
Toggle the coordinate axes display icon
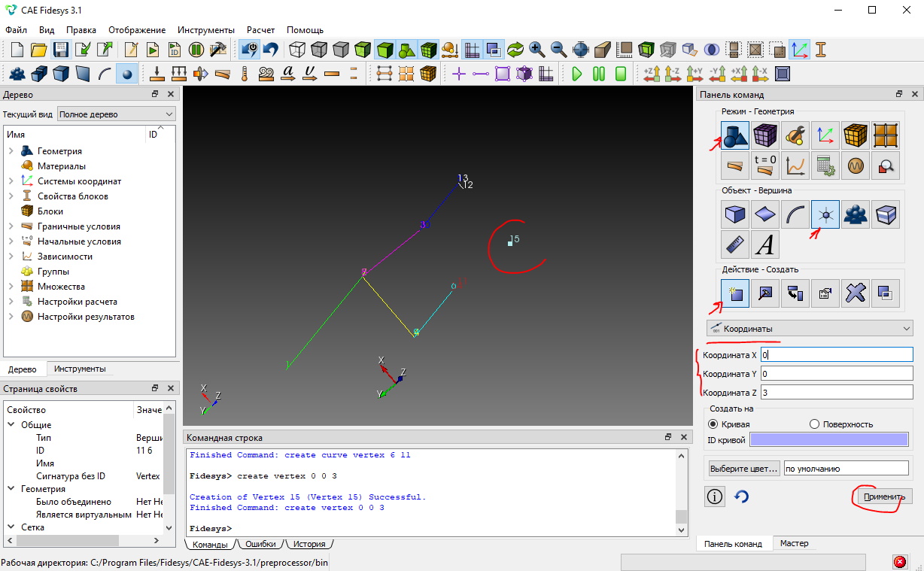coord(799,50)
